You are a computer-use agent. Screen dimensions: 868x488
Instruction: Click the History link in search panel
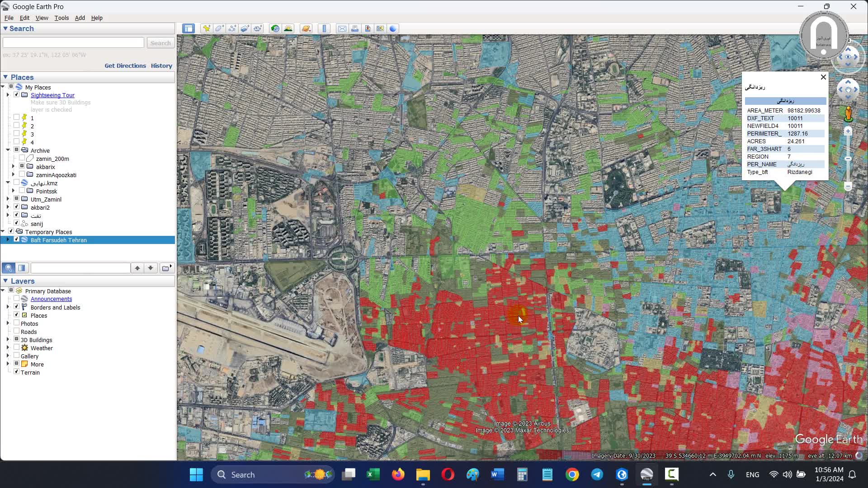pyautogui.click(x=161, y=66)
